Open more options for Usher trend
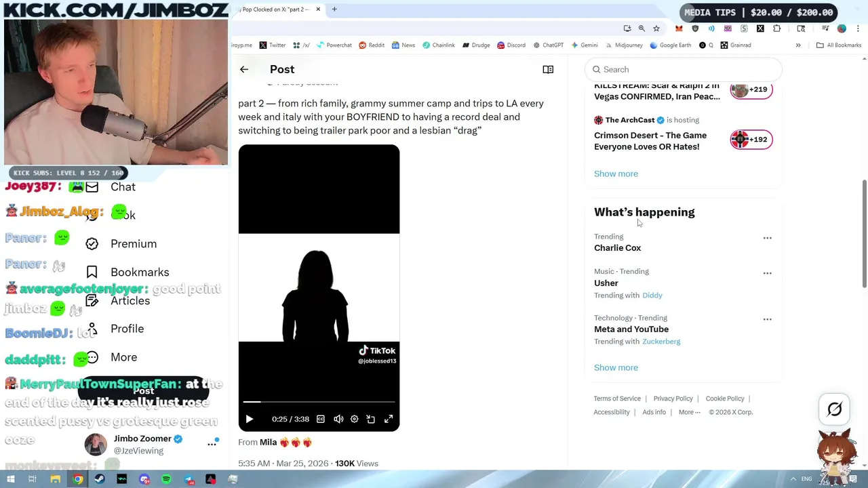The width and height of the screenshot is (868, 488). [x=767, y=273]
